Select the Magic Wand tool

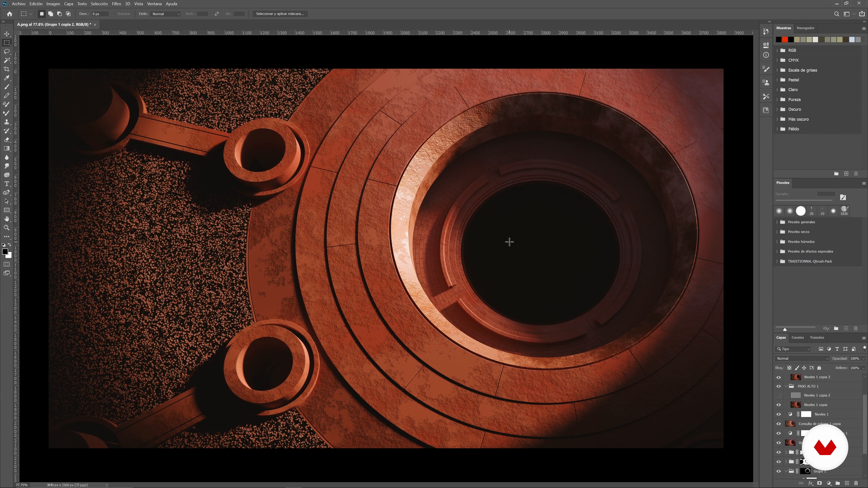click(x=7, y=60)
